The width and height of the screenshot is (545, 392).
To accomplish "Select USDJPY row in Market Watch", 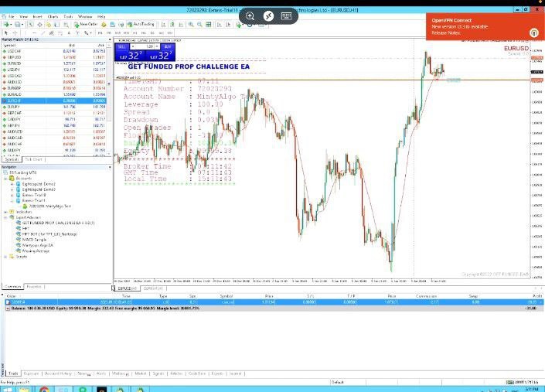I will pyautogui.click(x=54, y=70).
